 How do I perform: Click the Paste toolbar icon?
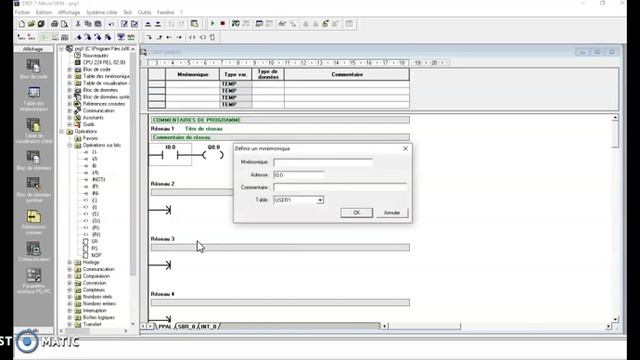(98, 24)
